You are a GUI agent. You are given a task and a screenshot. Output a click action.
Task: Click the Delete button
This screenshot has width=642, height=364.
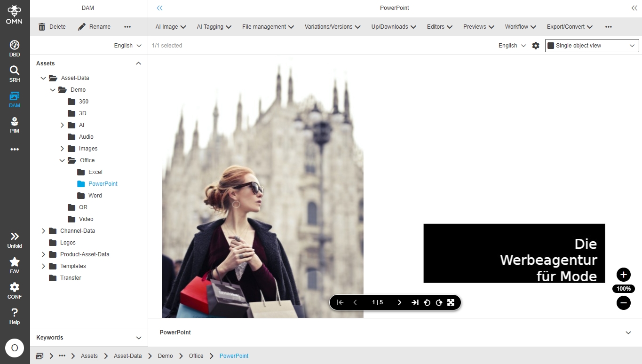tap(52, 27)
